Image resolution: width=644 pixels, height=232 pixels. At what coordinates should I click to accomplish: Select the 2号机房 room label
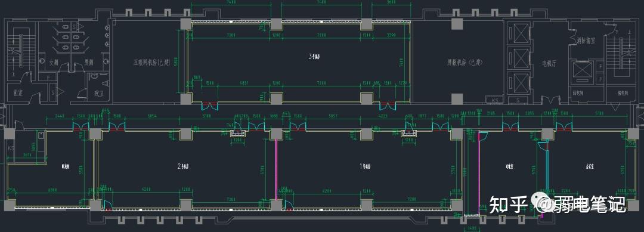(x=183, y=166)
